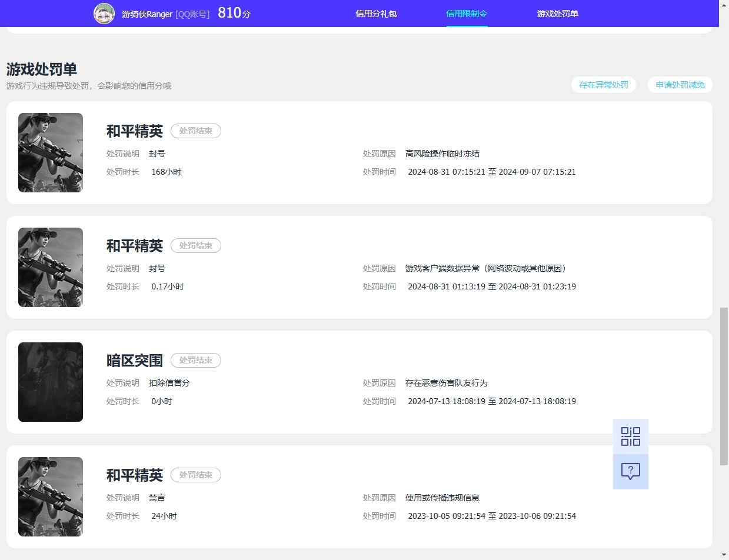Click 处罚结束 badge on the 暗区突围 card

[x=196, y=360]
